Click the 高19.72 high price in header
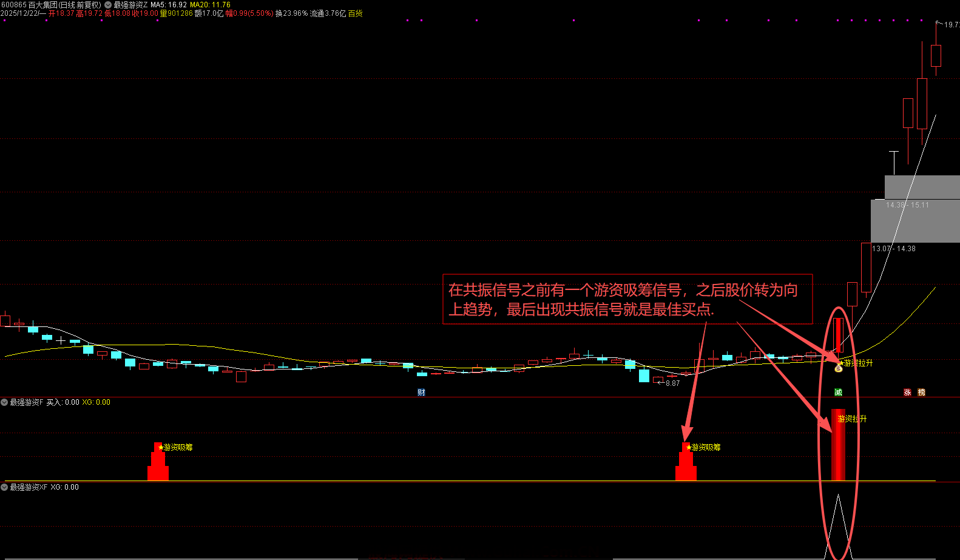 coord(89,13)
